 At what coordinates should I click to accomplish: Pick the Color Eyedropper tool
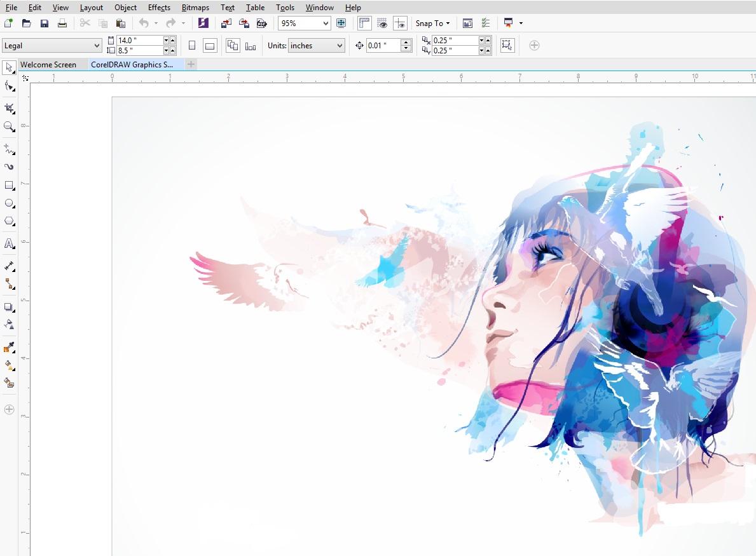(x=9, y=348)
